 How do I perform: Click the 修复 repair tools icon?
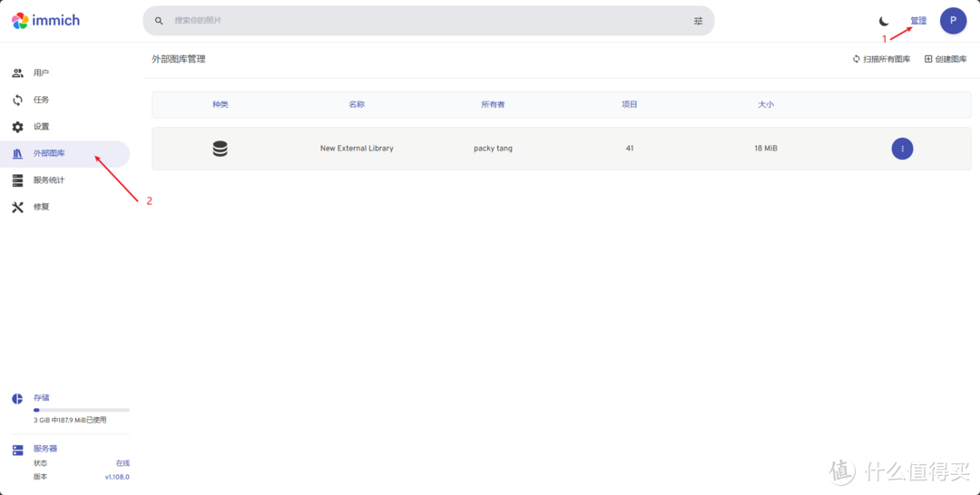pos(17,207)
